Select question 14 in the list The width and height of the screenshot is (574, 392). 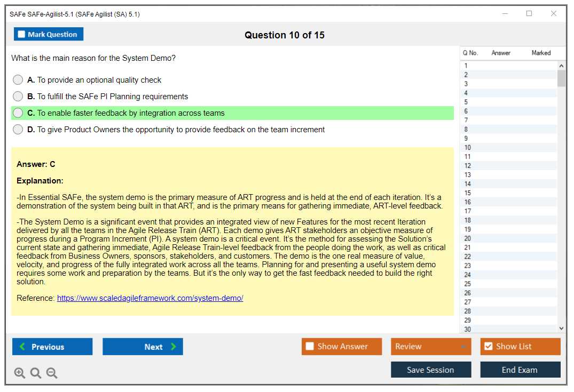[x=508, y=184]
